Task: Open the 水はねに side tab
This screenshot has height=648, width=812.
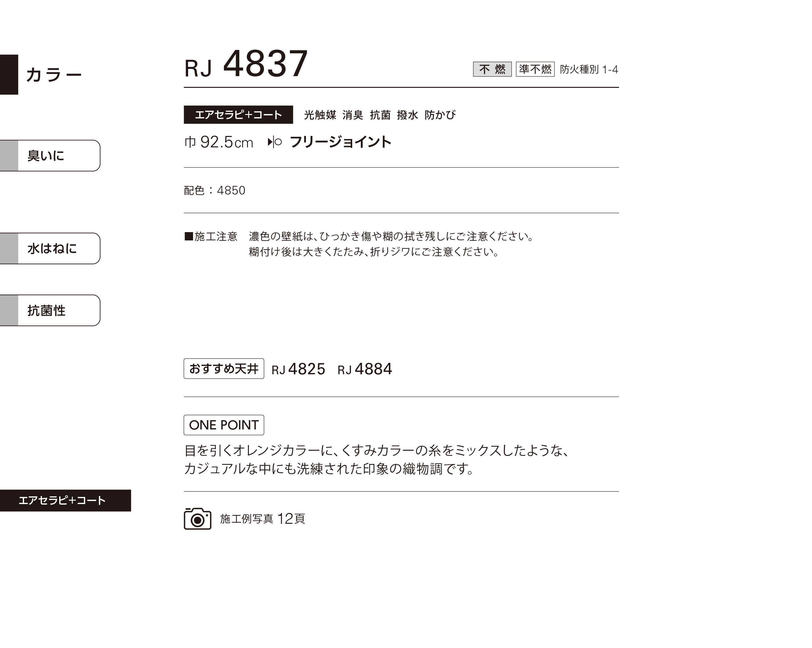Action: (x=50, y=248)
